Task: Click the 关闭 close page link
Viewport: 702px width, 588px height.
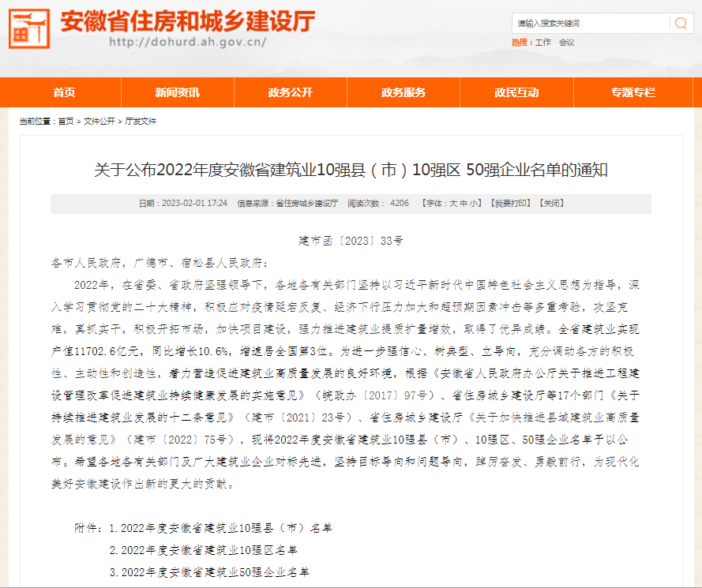Action: coord(551,204)
